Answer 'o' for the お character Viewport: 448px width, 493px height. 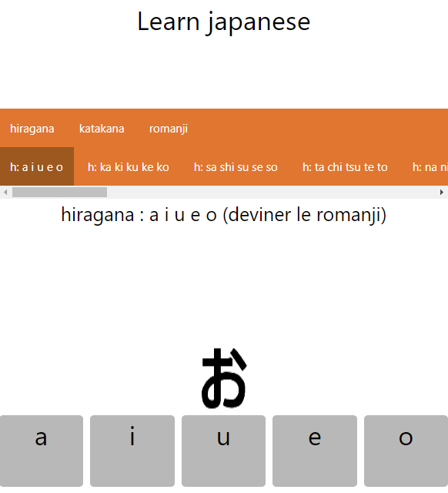406,451
